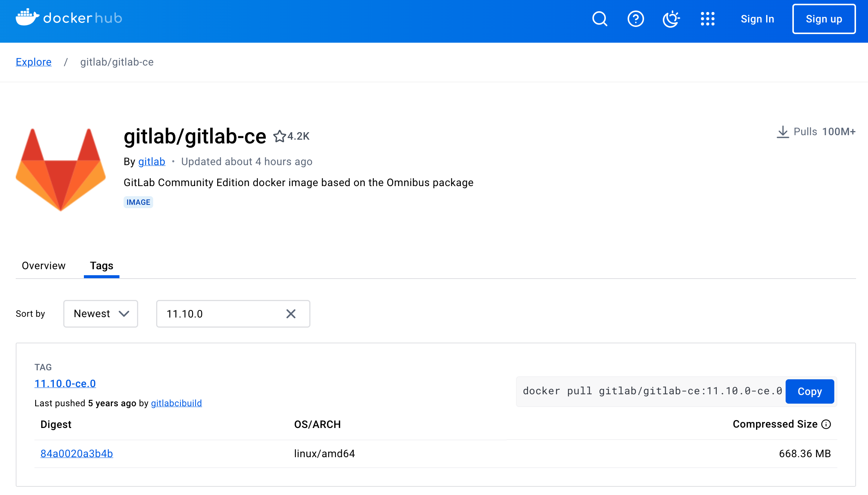Open the help question mark icon
Screen dimensions: 868x495
tap(635, 19)
